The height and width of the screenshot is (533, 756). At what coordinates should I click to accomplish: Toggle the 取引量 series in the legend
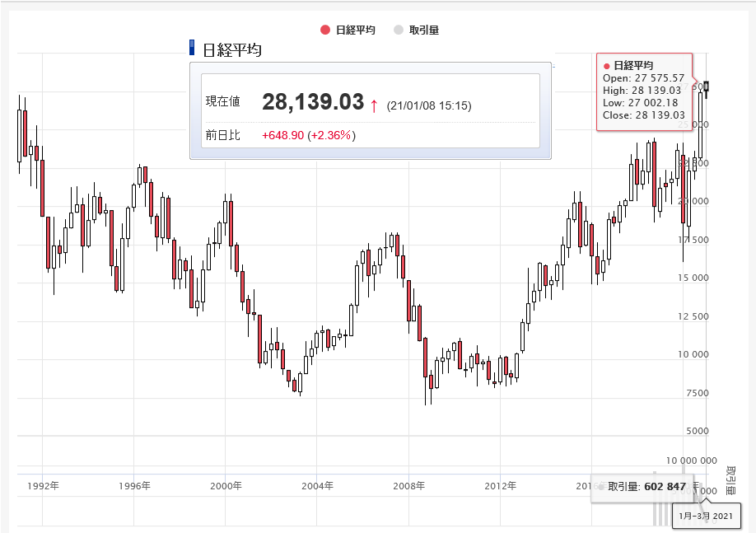(x=416, y=30)
